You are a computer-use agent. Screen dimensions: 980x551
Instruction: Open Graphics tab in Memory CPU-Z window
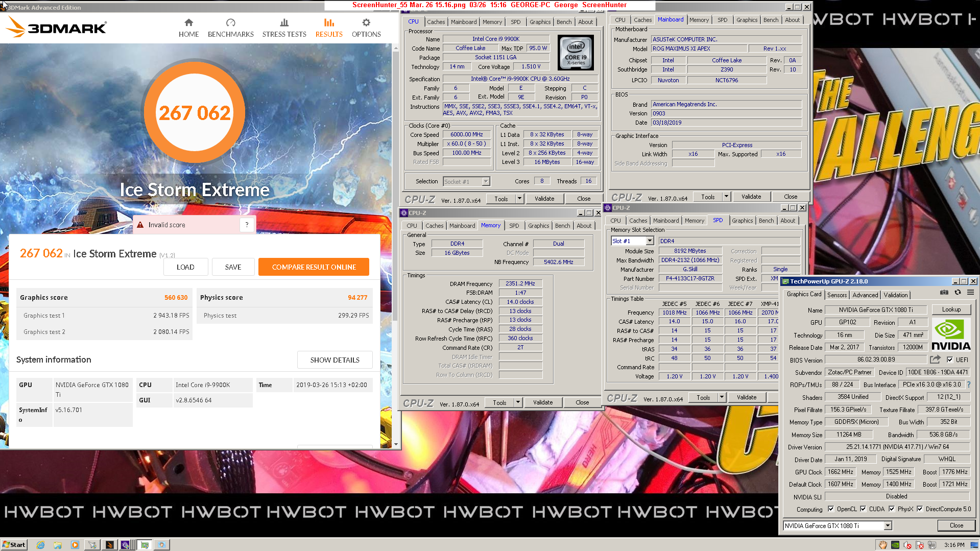[x=538, y=226]
